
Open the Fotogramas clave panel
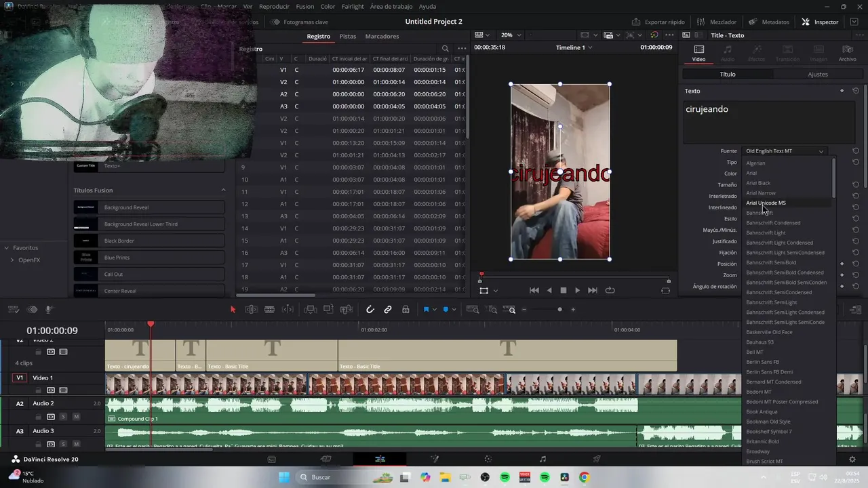click(299, 22)
